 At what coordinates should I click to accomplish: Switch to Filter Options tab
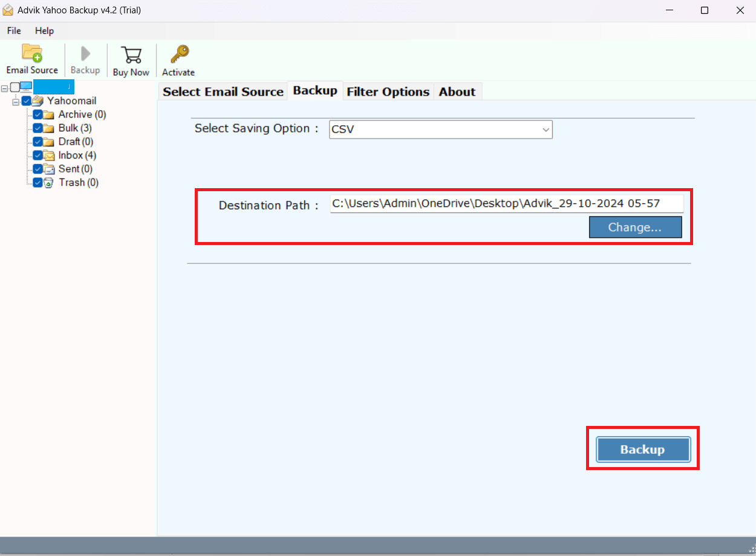[388, 91]
